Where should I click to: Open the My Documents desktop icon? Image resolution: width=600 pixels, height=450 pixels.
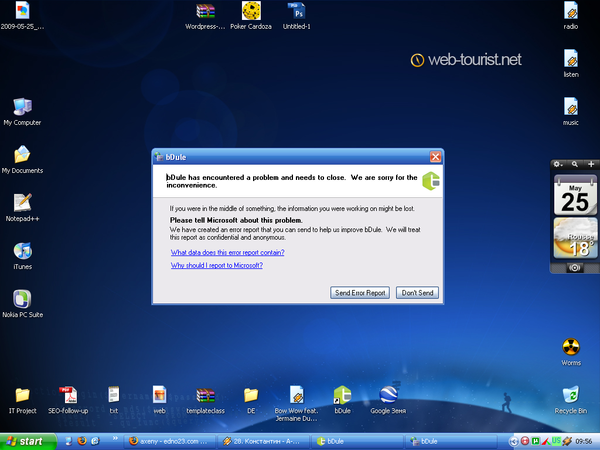click(22, 160)
